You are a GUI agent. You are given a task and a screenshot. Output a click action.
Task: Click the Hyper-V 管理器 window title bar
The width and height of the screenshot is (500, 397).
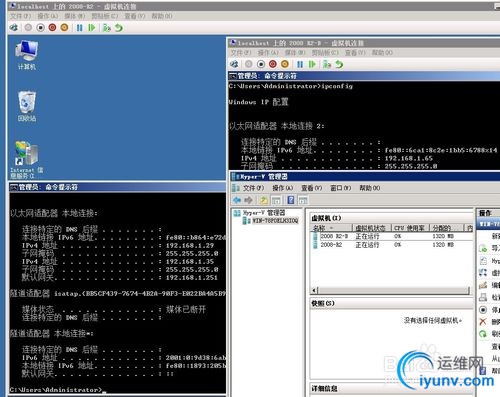[365, 176]
